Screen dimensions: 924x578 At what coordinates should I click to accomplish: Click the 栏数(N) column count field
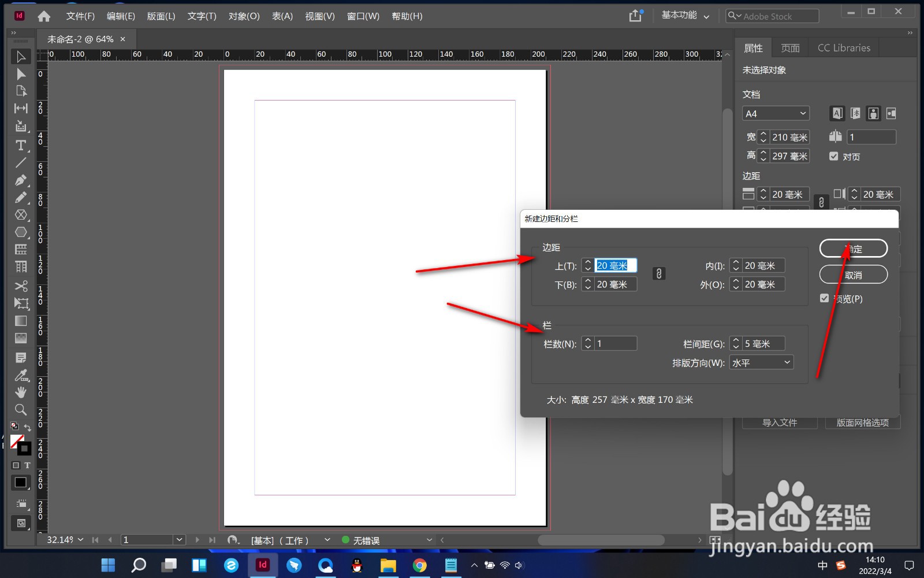[x=616, y=343]
